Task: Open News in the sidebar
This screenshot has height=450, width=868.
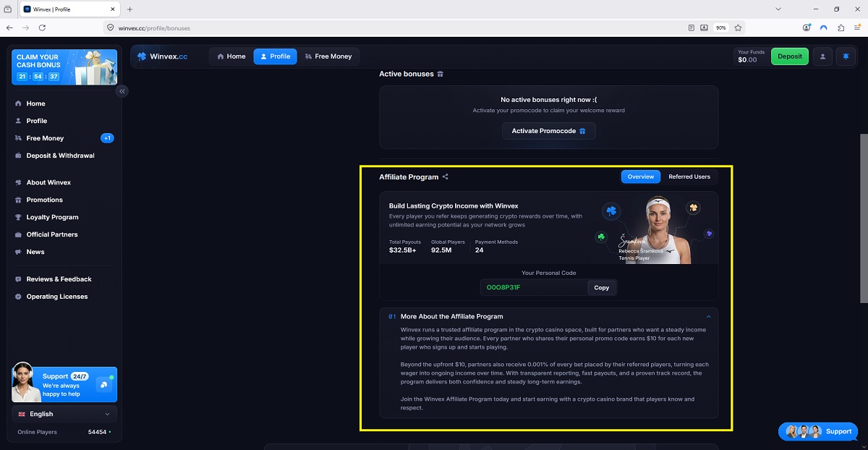Action: tap(35, 252)
